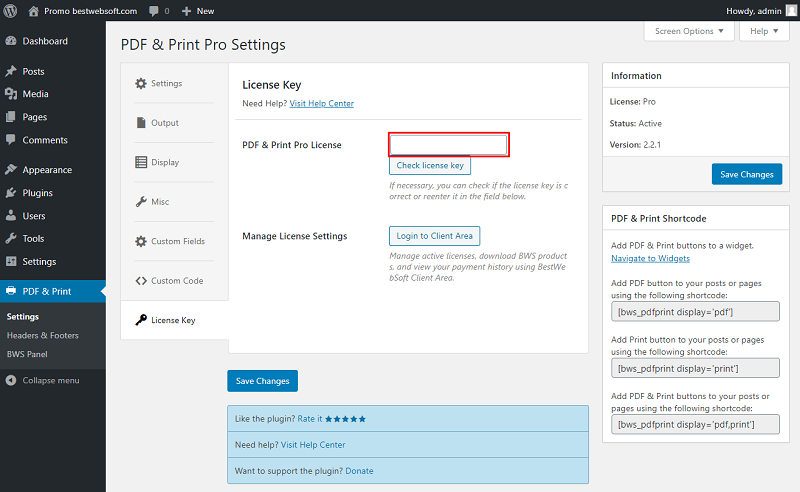This screenshot has width=800, height=492.
Task: Click the wrench icon of Misc tab
Action: click(141, 202)
